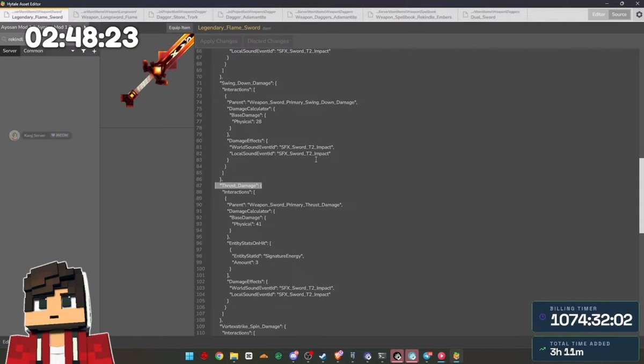The height and width of the screenshot is (364, 644).
Task: Open the Weapon_Longsword_Flame tab
Action: pos(105,14)
